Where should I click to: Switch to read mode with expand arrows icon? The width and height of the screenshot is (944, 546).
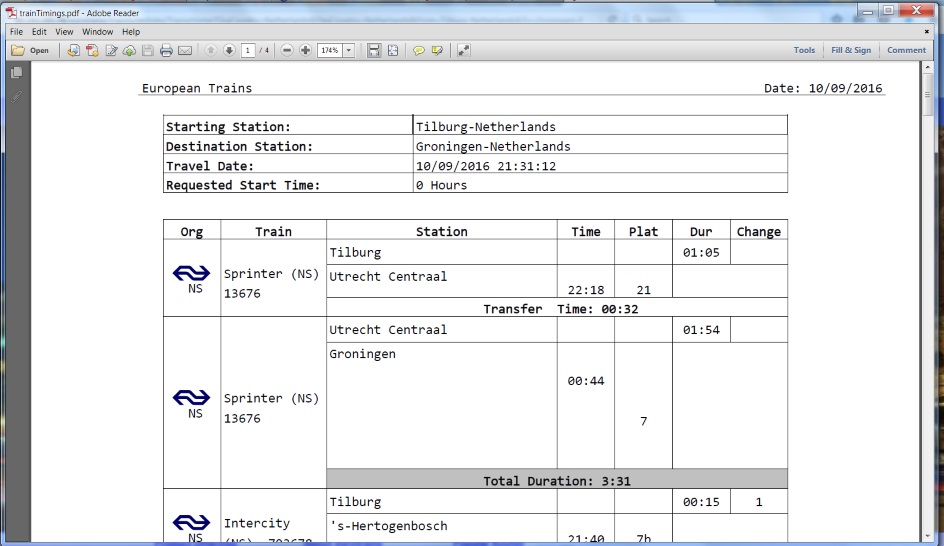pyautogui.click(x=464, y=51)
